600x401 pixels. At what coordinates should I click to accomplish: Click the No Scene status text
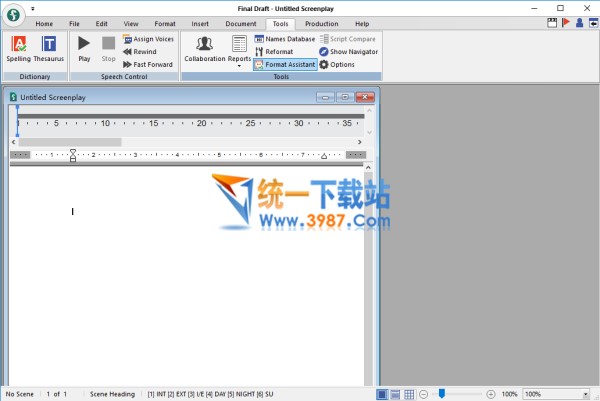pos(20,394)
